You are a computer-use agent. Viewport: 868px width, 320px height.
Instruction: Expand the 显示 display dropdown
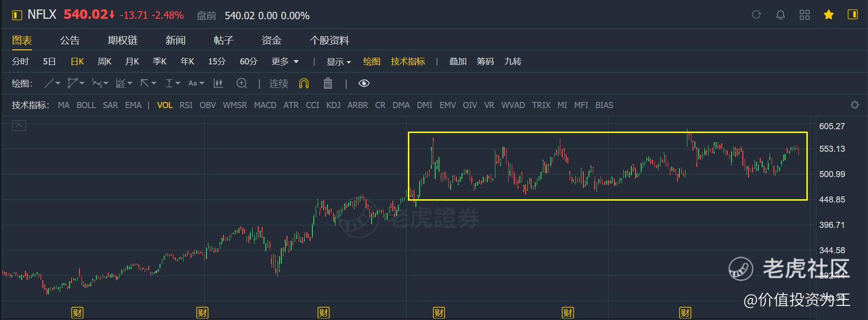point(339,62)
